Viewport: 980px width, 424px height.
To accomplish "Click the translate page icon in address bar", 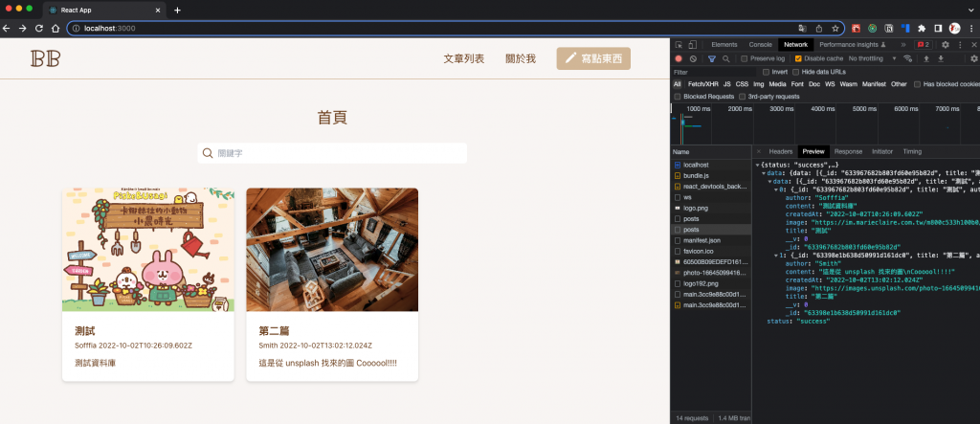I will [803, 28].
